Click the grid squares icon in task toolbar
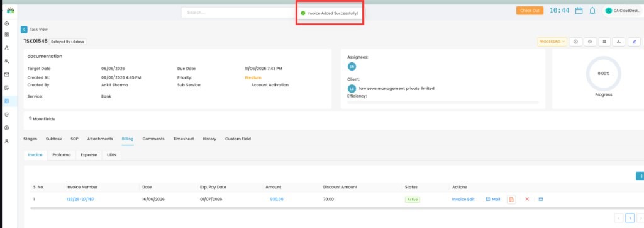 pos(604,42)
